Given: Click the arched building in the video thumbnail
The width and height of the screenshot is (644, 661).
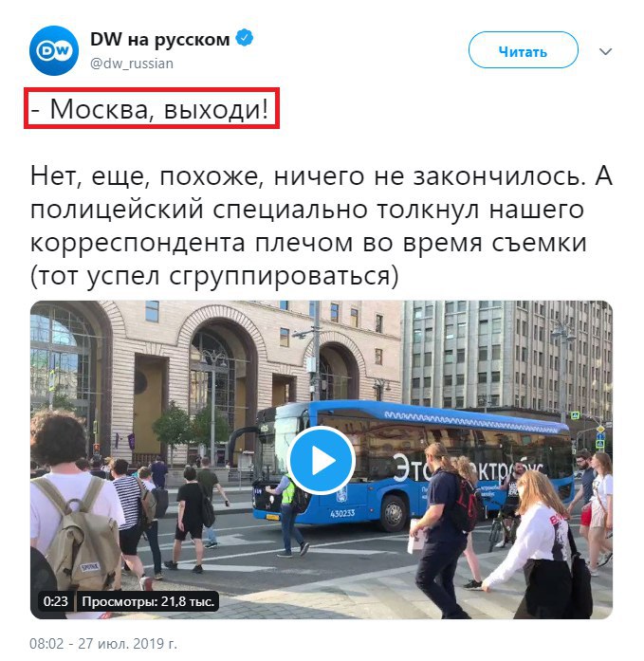Looking at the screenshot, I should point(215,379).
